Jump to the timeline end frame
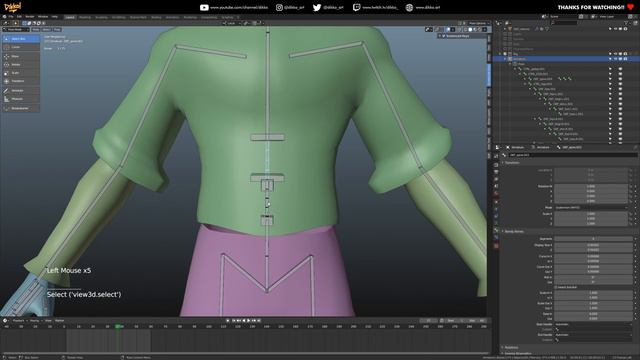This screenshot has height=360, width=640. coord(259,321)
